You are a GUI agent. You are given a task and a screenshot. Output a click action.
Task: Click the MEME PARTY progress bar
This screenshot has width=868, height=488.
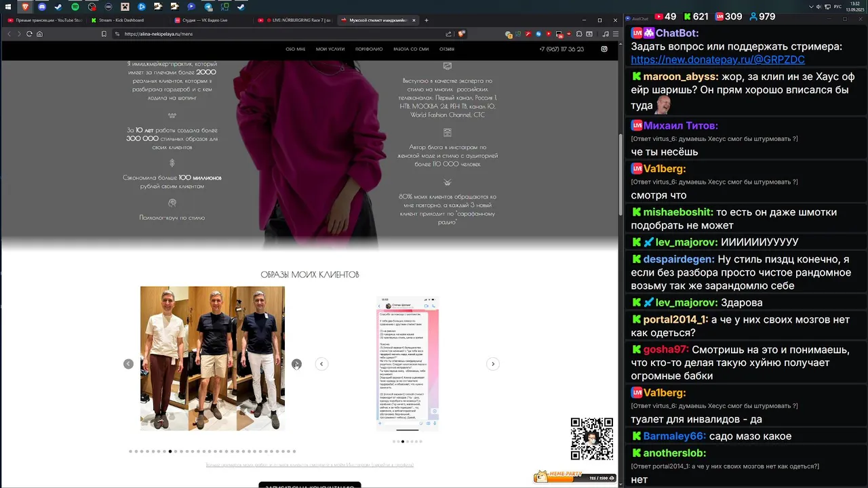tap(575, 477)
